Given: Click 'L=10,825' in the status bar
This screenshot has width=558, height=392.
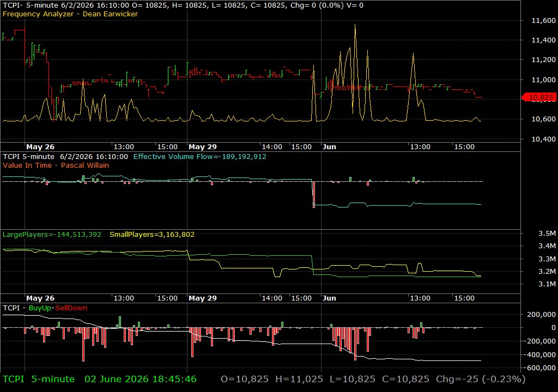Looking at the screenshot, I should (353, 379).
